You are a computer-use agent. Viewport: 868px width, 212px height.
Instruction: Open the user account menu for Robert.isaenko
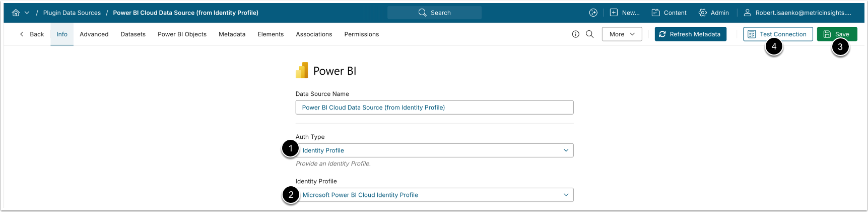(x=798, y=13)
